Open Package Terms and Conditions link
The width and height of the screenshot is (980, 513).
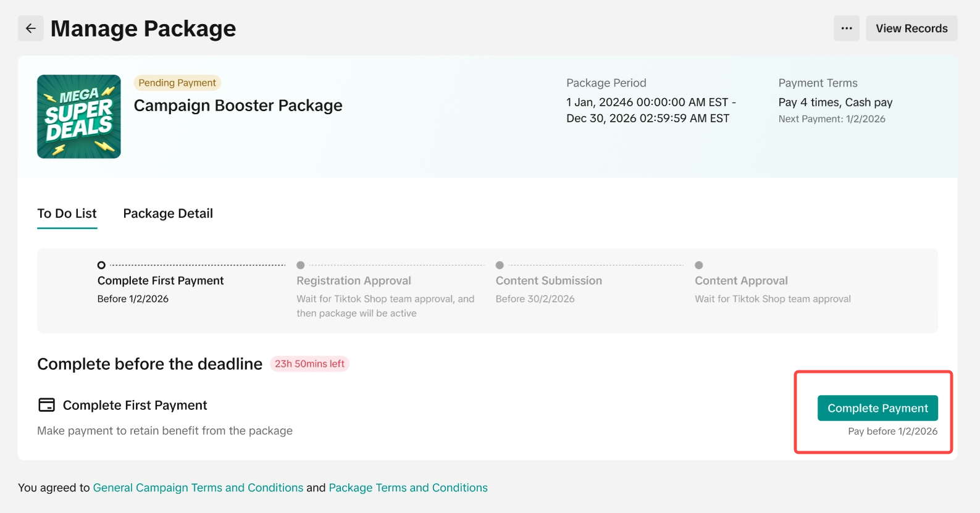pyautogui.click(x=408, y=488)
